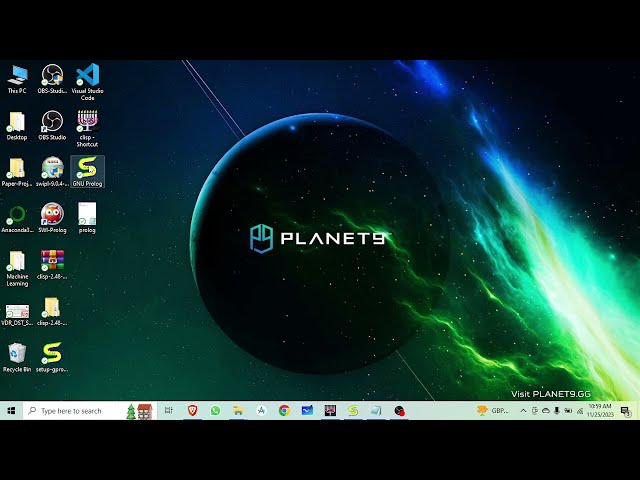Click the microphone tray icon

click(556, 411)
